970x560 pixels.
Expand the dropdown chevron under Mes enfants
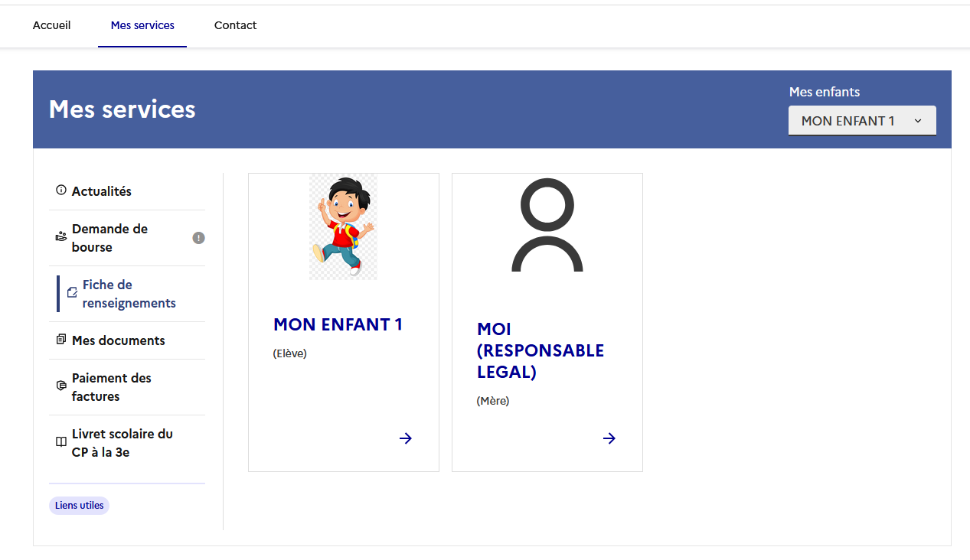click(918, 121)
